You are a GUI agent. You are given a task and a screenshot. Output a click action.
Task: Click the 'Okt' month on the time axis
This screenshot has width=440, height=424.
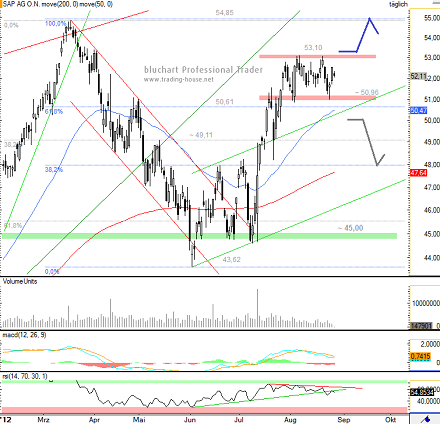390,420
